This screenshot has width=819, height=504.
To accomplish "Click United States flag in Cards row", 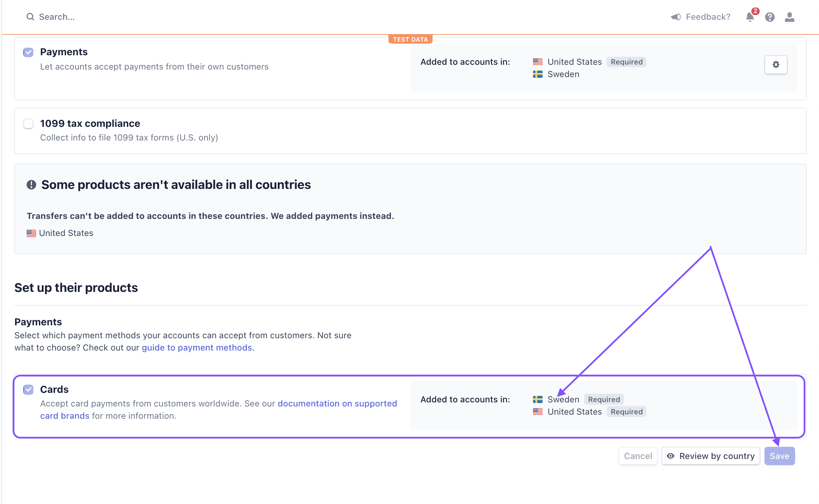I will pyautogui.click(x=538, y=412).
